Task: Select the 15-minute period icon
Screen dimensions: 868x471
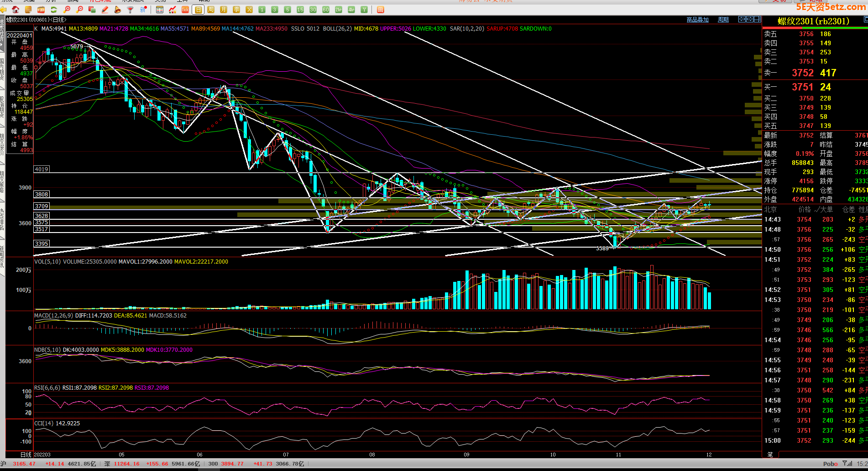Action: tap(300, 10)
